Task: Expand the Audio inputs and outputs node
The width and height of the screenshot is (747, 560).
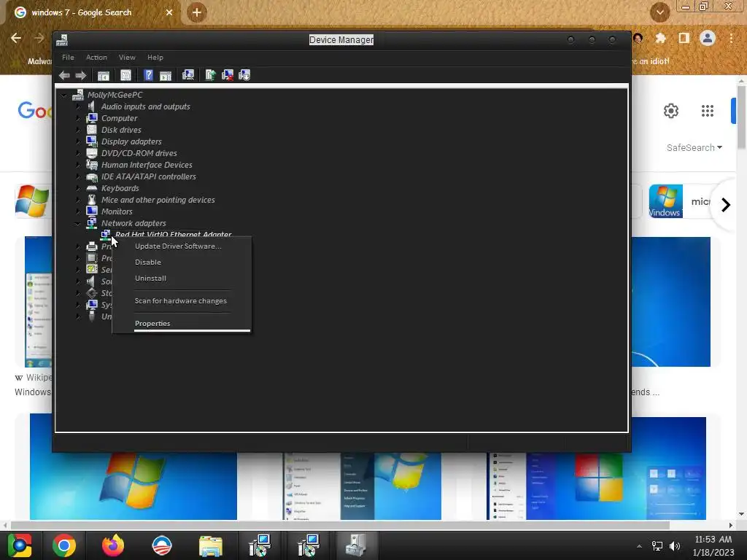Action: click(x=78, y=106)
